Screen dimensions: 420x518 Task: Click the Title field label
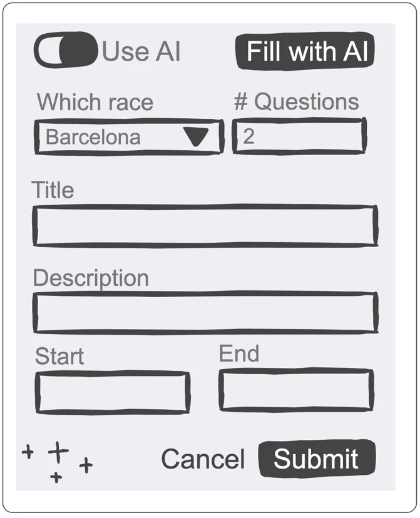pyautogui.click(x=53, y=190)
